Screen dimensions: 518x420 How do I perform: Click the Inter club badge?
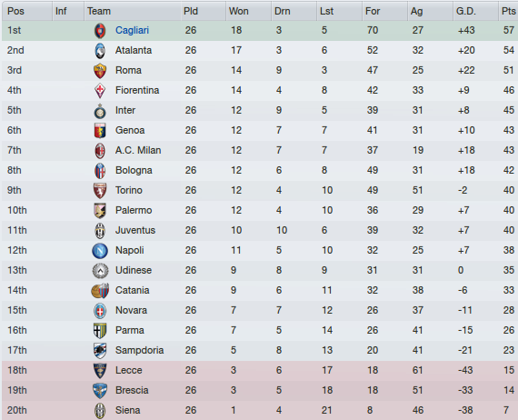click(100, 111)
